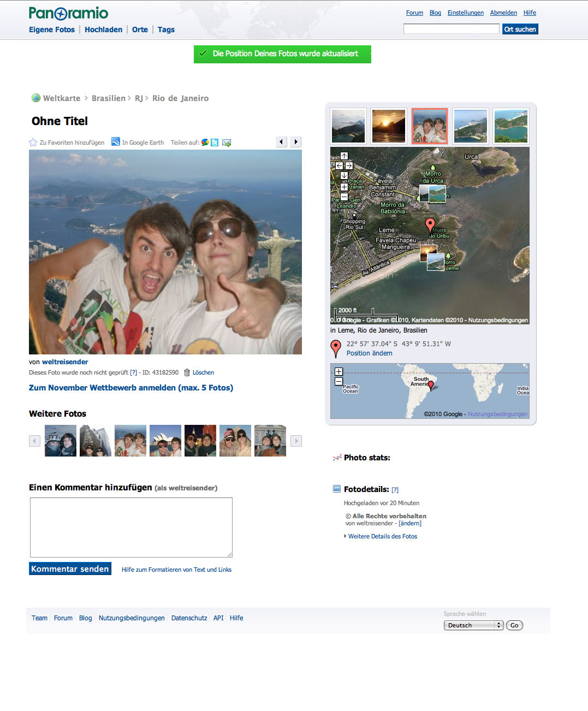The image size is (588, 711).
Task: Select the sunset thumbnail above the map
Action: click(x=389, y=126)
